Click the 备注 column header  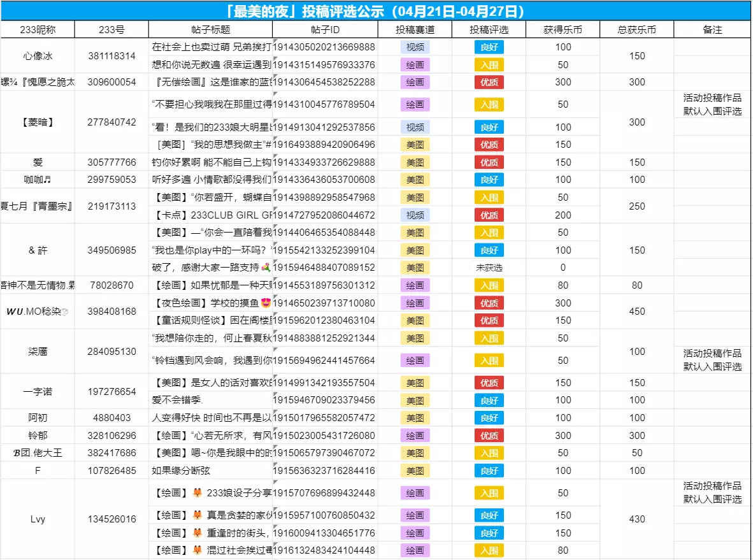pos(712,29)
